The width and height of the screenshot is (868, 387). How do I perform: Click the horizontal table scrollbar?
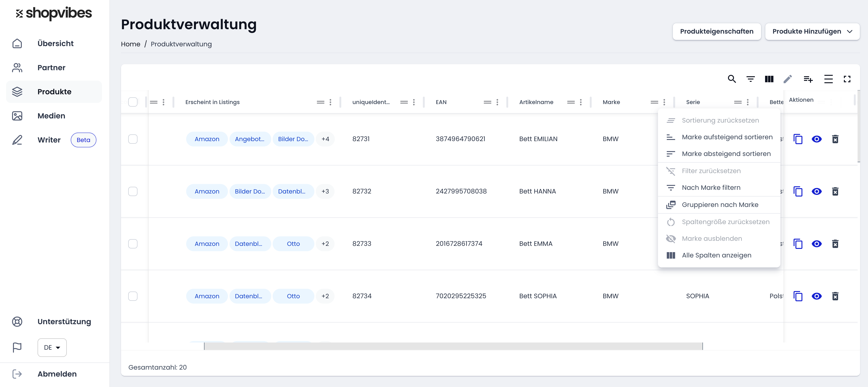click(453, 346)
